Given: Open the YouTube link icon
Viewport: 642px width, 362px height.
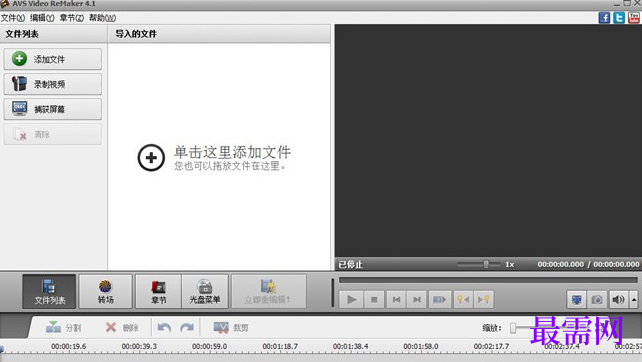Looking at the screenshot, I should pos(634,18).
